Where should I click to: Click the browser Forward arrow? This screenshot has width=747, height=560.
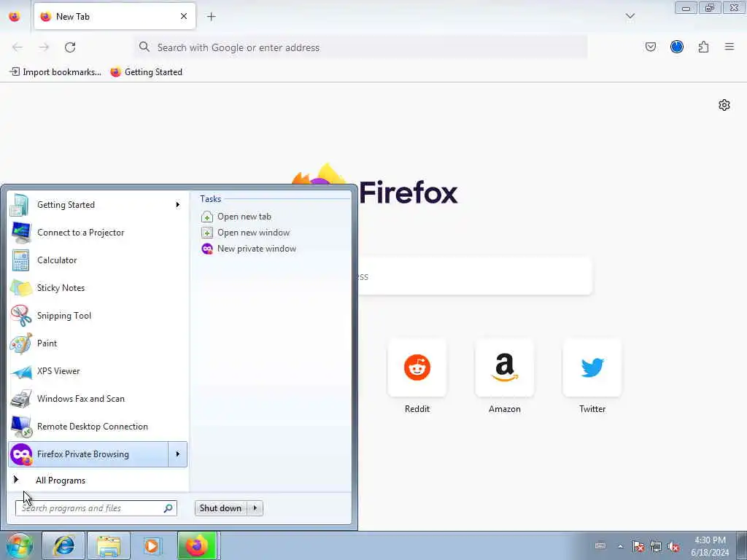pos(44,47)
